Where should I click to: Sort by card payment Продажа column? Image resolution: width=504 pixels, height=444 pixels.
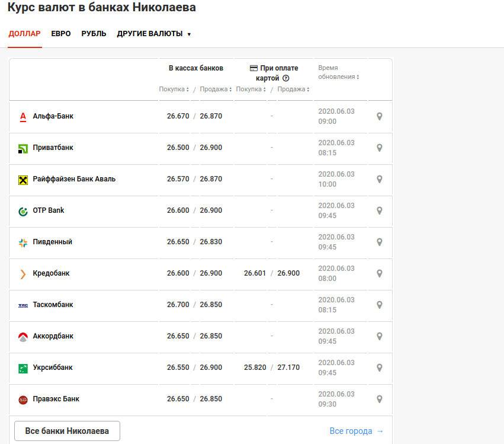click(294, 89)
